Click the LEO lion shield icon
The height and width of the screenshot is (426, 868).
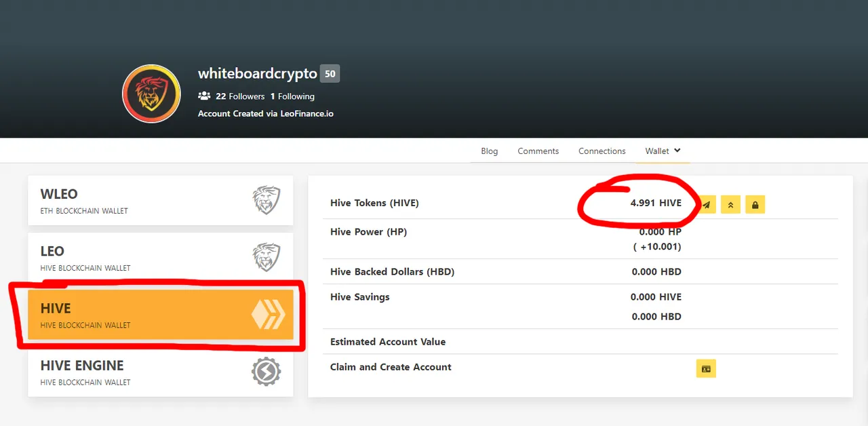click(267, 258)
